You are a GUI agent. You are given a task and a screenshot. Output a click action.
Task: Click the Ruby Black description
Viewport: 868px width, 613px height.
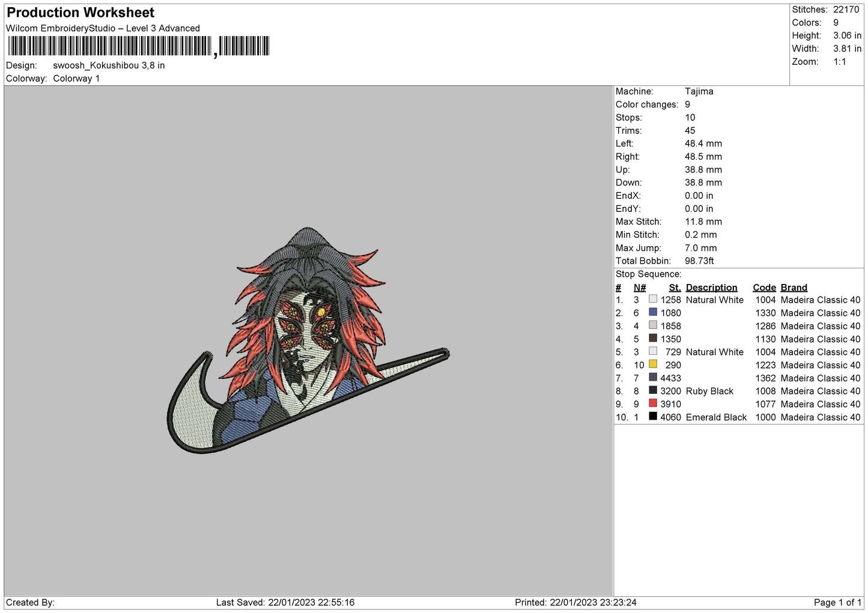click(x=709, y=391)
